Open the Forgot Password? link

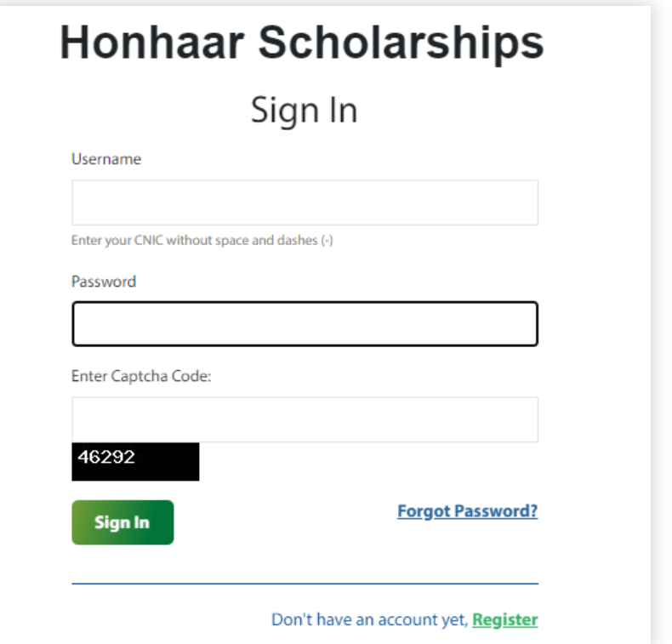pos(467,511)
